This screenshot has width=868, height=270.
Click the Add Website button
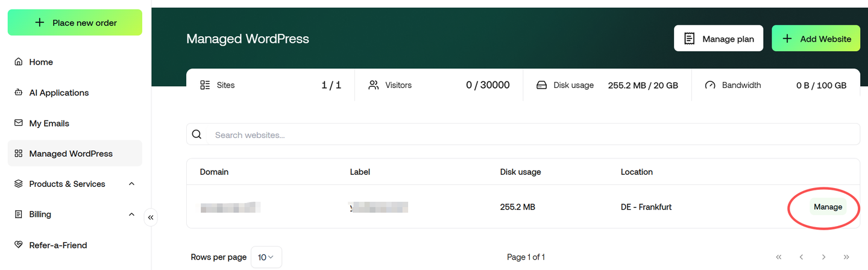tap(816, 39)
